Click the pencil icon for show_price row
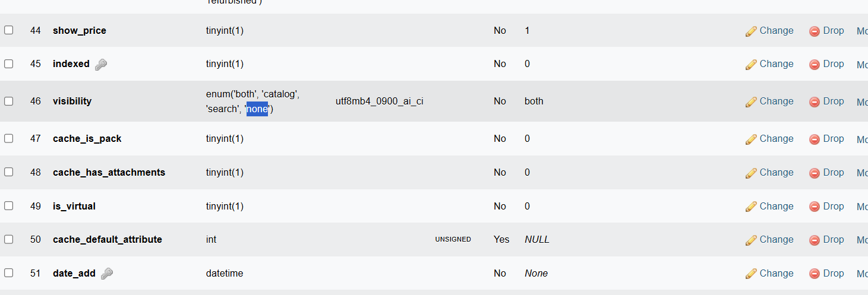Viewport: 868px width, 295px height. (752, 31)
